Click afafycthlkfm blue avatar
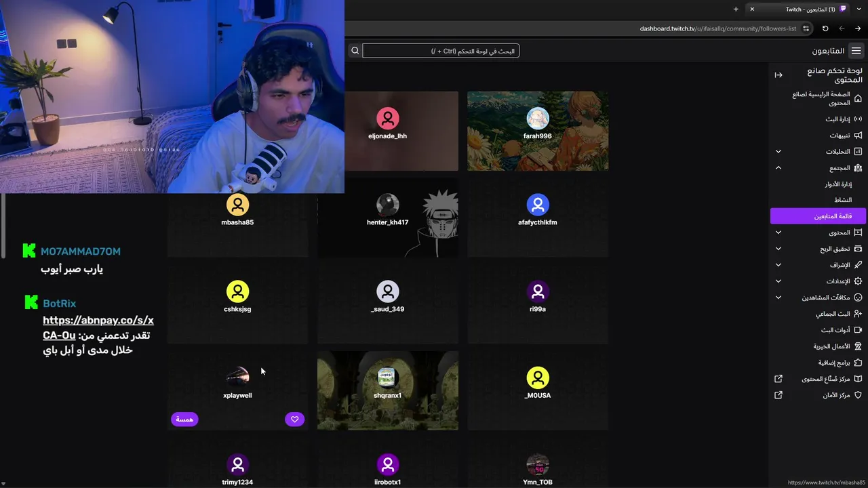The width and height of the screenshot is (868, 488). [538, 205]
